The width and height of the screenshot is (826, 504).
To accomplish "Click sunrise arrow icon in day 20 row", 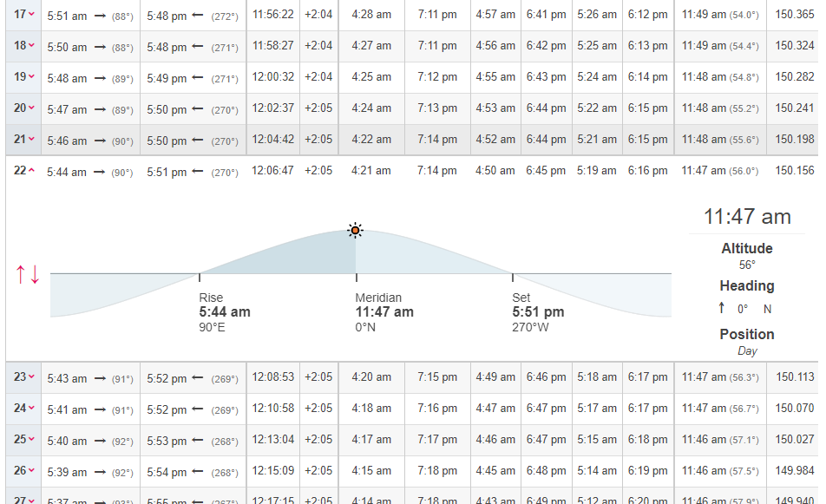I will coord(100,109).
